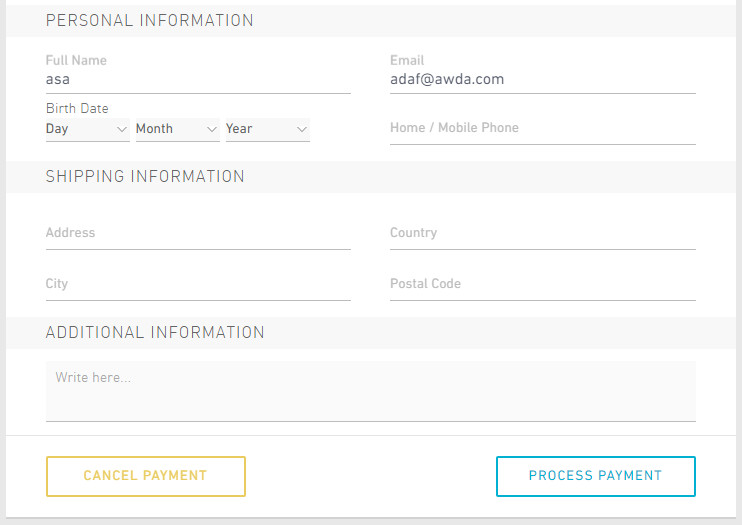Click the Birth Date label

click(x=77, y=108)
